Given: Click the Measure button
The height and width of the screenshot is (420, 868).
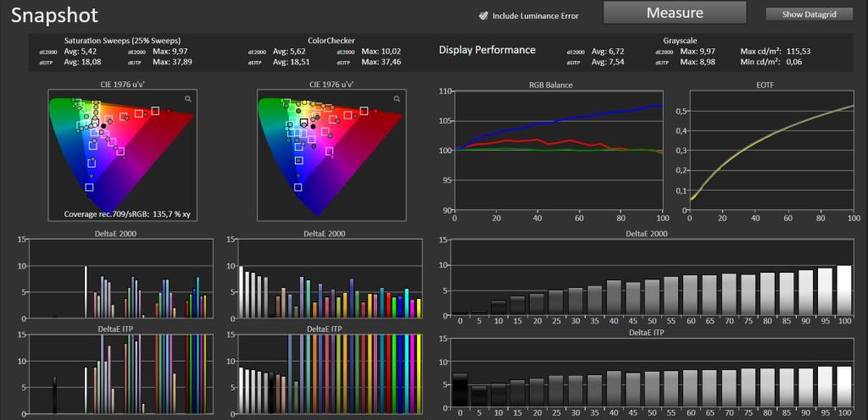Looking at the screenshot, I should click(x=675, y=12).
